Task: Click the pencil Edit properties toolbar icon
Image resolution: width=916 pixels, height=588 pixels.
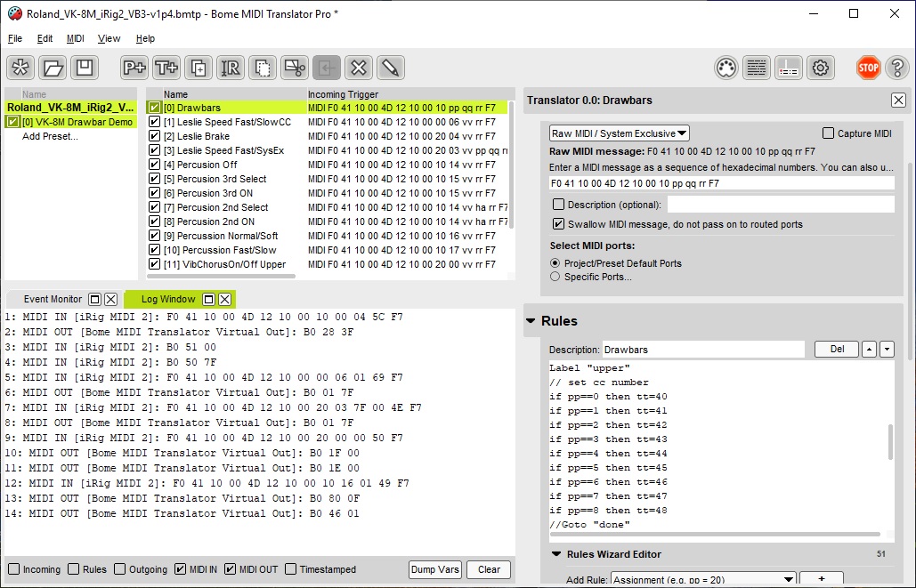Action: tap(391, 68)
